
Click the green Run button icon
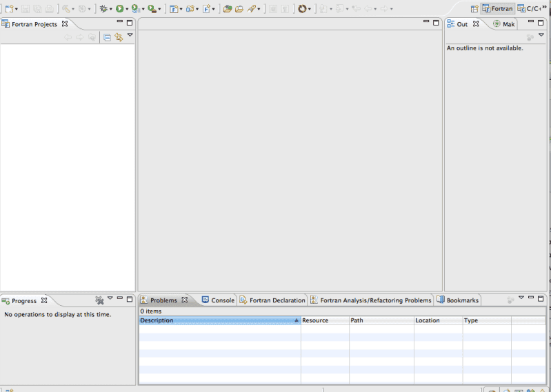point(119,8)
